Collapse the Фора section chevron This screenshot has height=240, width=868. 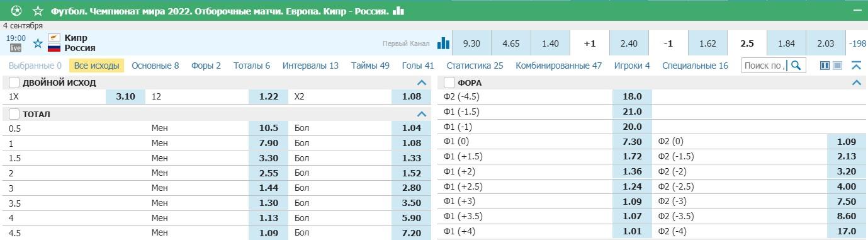(x=856, y=83)
